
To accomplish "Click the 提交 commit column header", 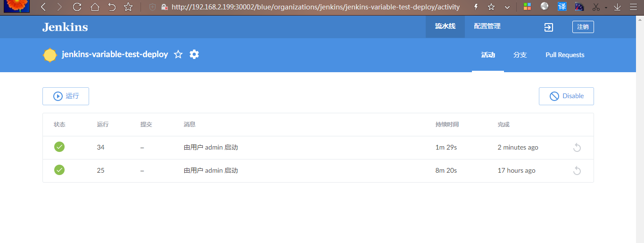I will pos(146,125).
